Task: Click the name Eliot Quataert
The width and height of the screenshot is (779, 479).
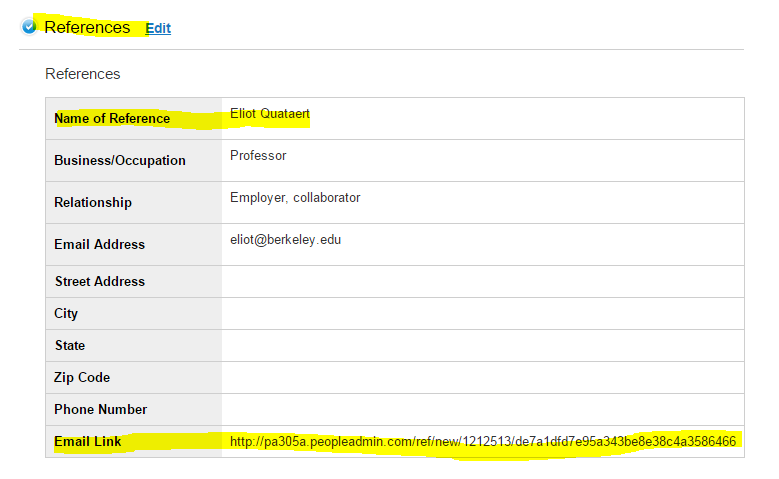Action: point(270,114)
